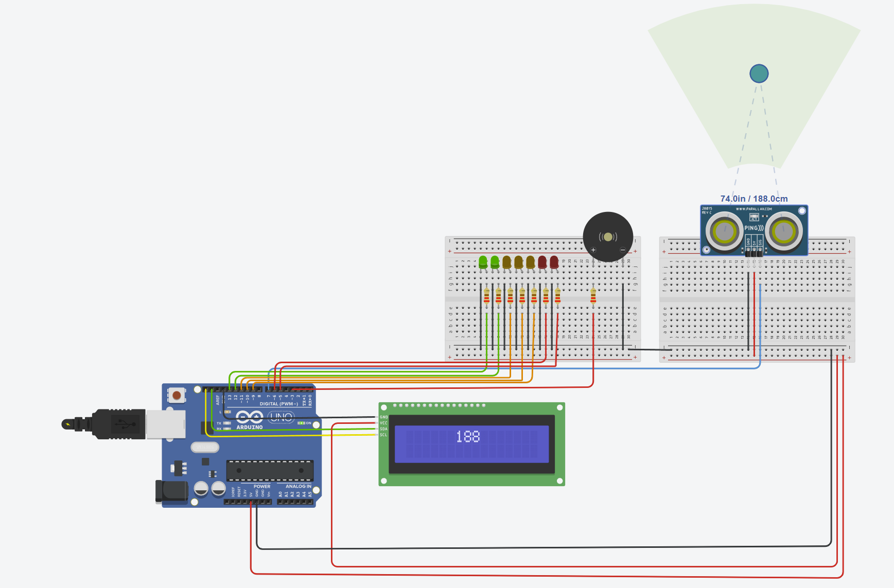This screenshot has height=588, width=894.
Task: Select the rightmost red LED
Action: [x=554, y=262]
